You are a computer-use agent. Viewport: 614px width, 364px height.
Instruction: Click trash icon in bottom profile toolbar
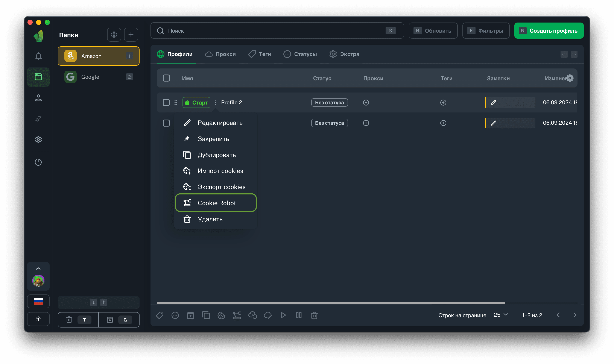pos(314,315)
